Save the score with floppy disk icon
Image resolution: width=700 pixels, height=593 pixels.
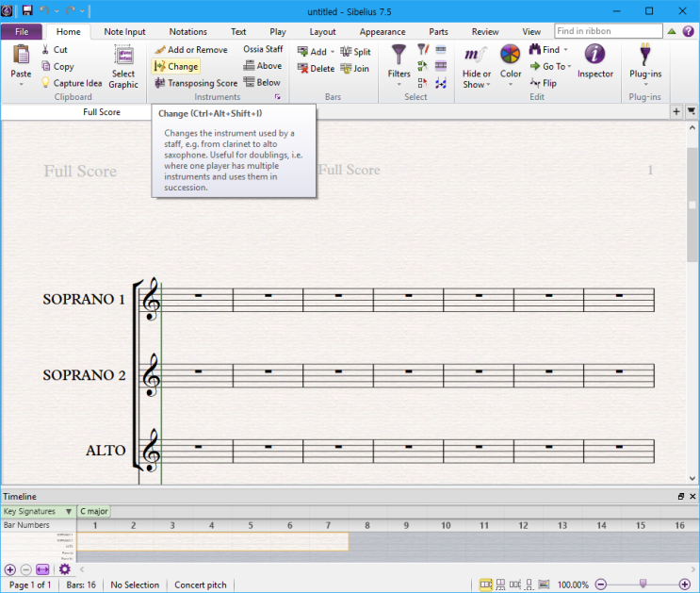[27, 10]
